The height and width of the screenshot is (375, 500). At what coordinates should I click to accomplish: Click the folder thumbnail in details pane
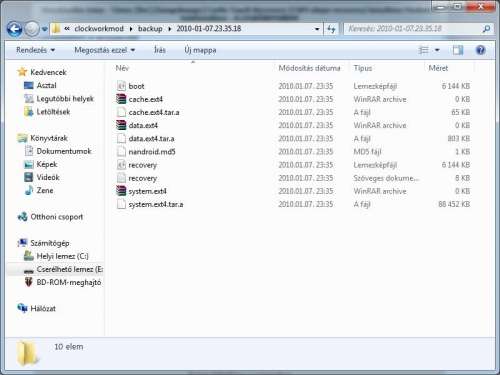click(27, 353)
